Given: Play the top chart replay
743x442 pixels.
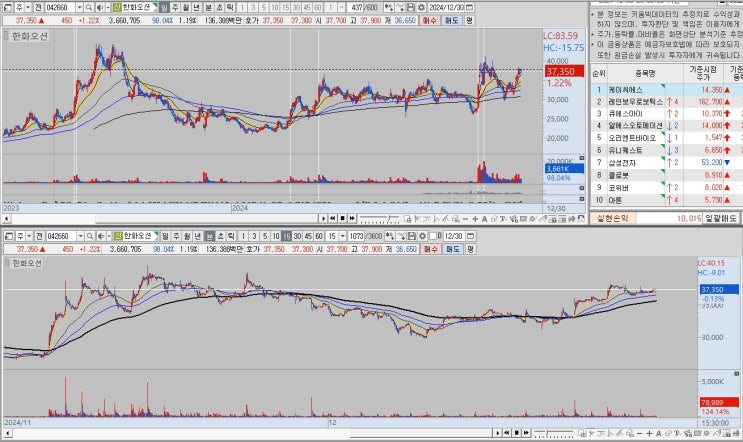Looking at the screenshot, I should [x=324, y=218].
